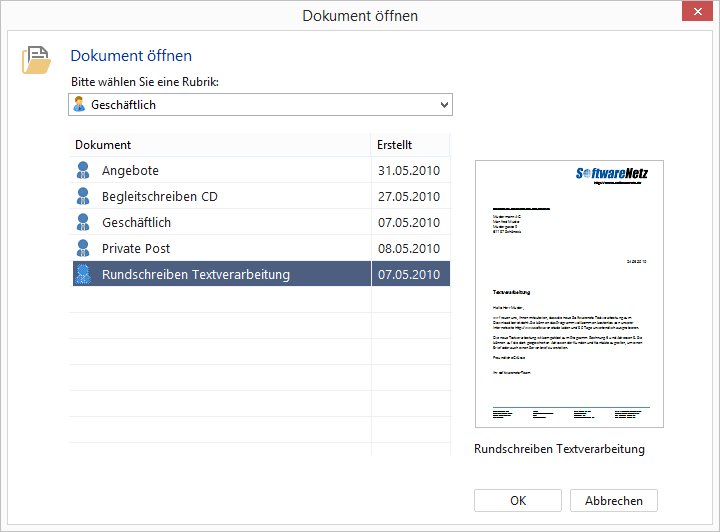Click the person icon beside Geschäftlich document
Screen dimensions: 720x532
click(83, 222)
